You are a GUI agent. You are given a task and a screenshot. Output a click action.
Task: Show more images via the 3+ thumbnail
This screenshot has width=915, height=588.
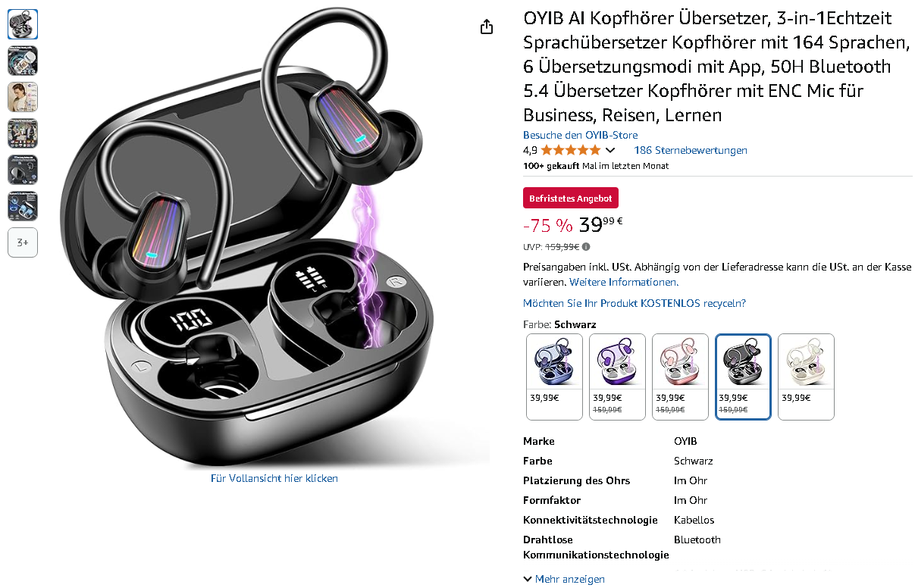point(23,242)
